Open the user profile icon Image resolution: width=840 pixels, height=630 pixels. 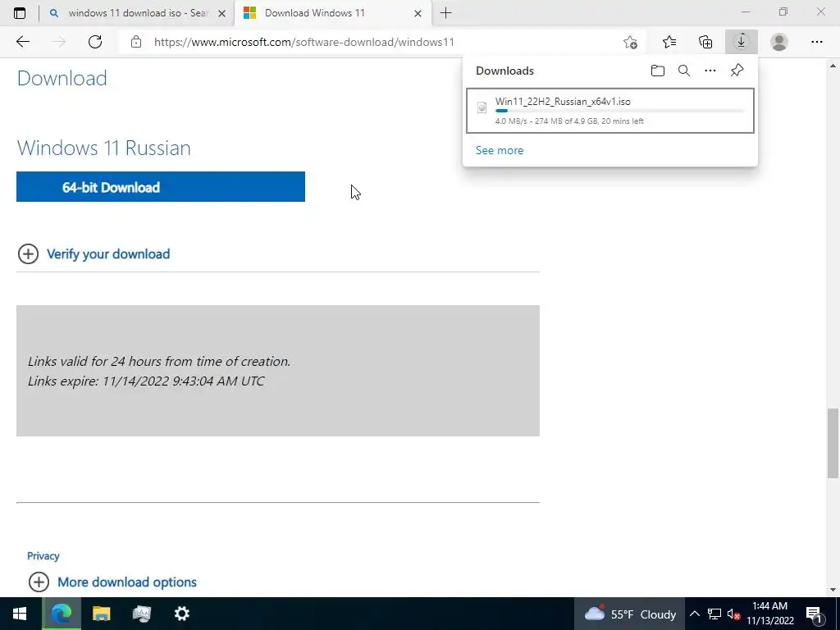779,42
